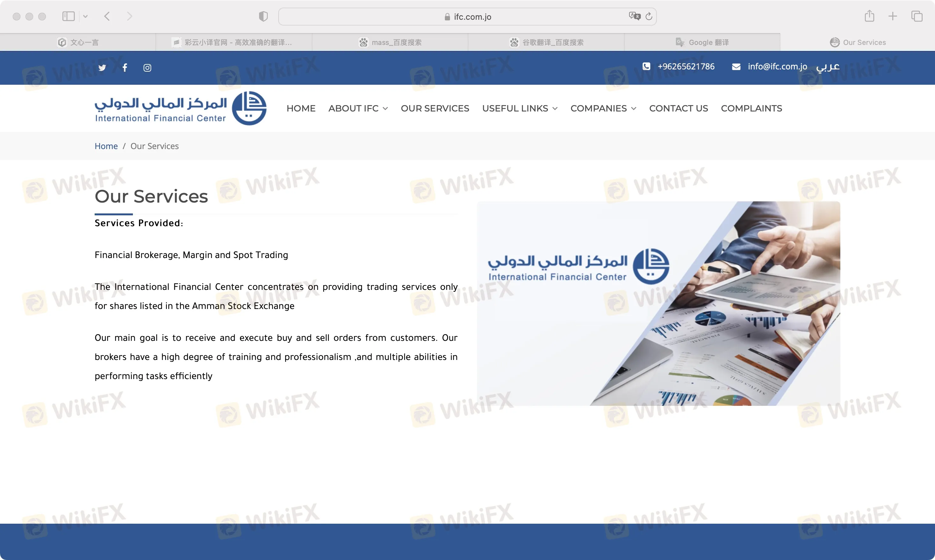Select the HOME menu item
Viewport: 935px width, 560px height.
click(301, 108)
